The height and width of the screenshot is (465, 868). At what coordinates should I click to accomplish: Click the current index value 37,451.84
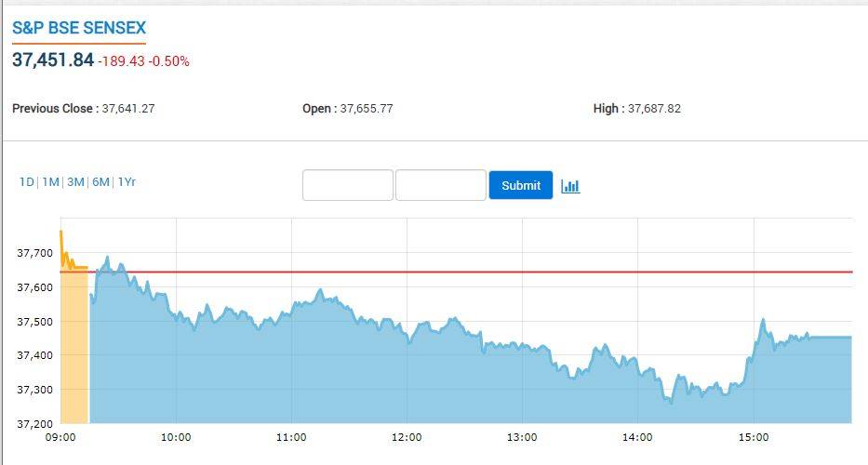[x=53, y=60]
